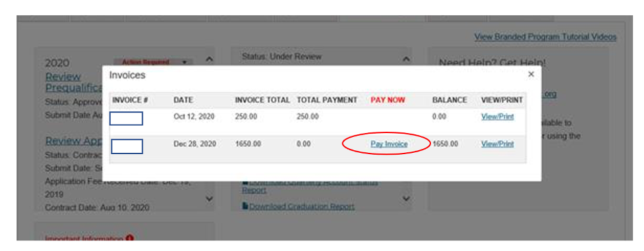This screenshot has height=251, width=644.
Task: Click the INVOICE TOTAL column header
Action: [262, 100]
